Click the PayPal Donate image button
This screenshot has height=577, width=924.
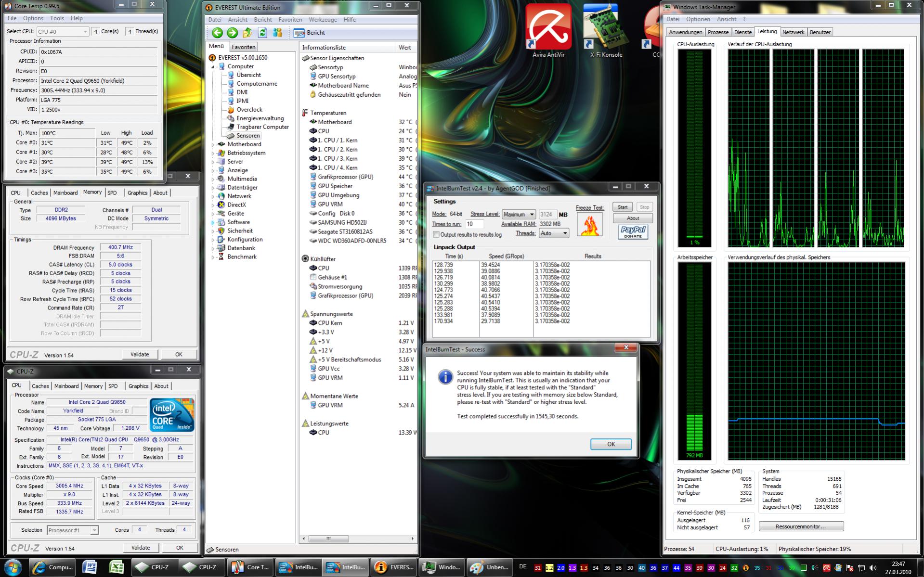coord(633,232)
